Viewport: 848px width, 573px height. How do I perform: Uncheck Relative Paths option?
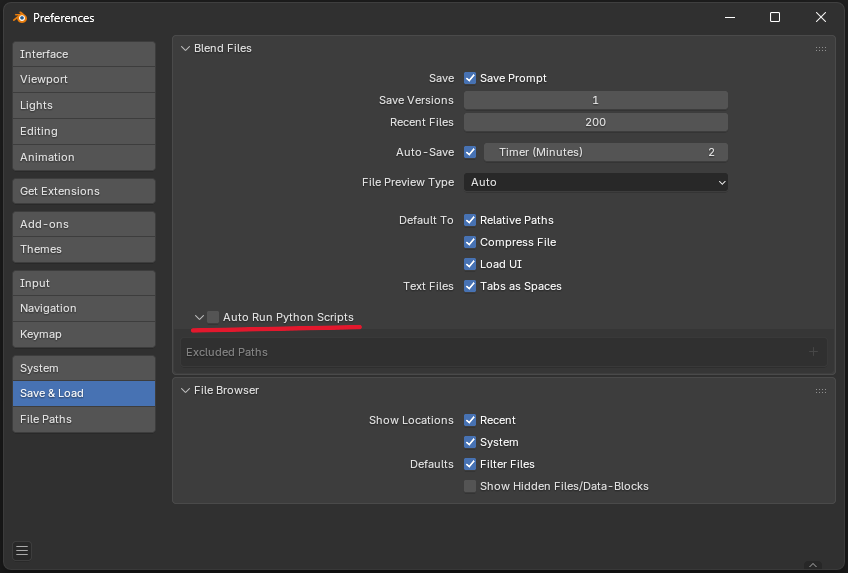click(470, 221)
